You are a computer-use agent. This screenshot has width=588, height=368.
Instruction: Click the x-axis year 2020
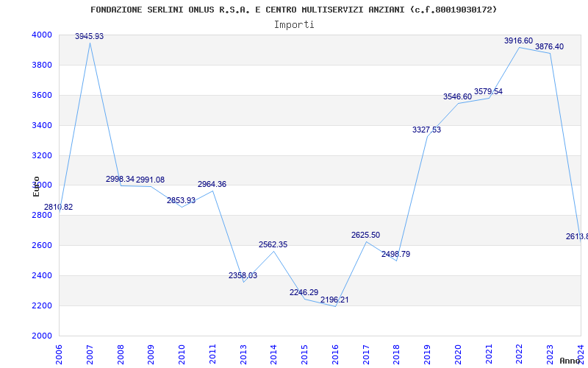point(458,355)
